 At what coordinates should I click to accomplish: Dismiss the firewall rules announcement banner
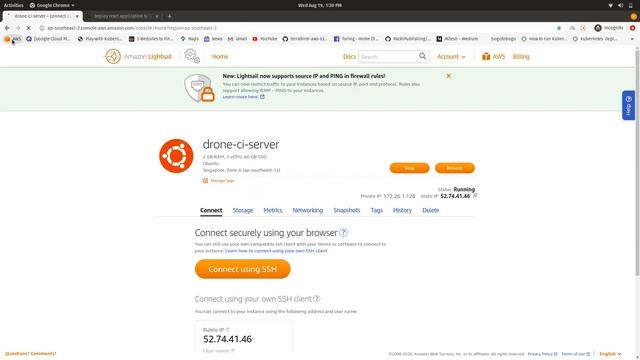pos(449,76)
